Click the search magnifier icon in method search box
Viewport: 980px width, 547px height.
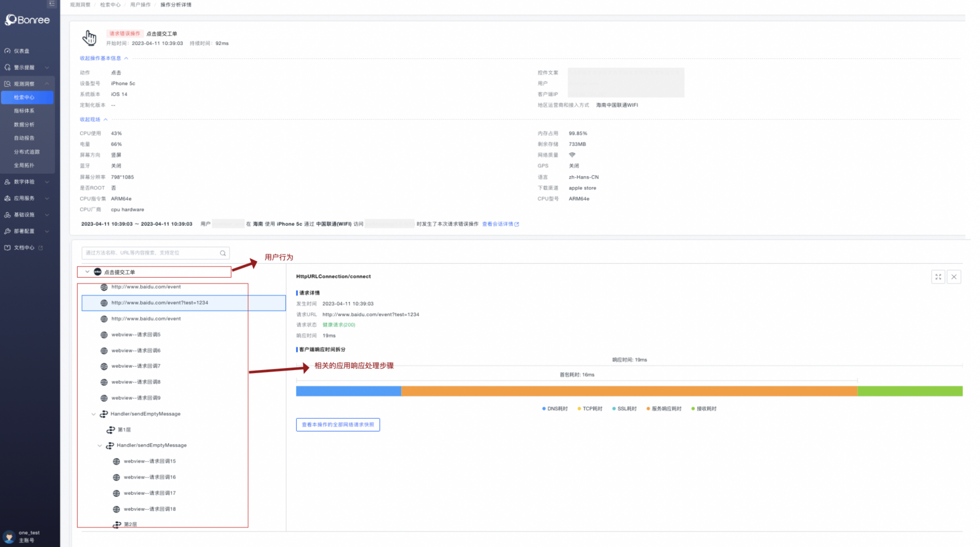point(223,253)
